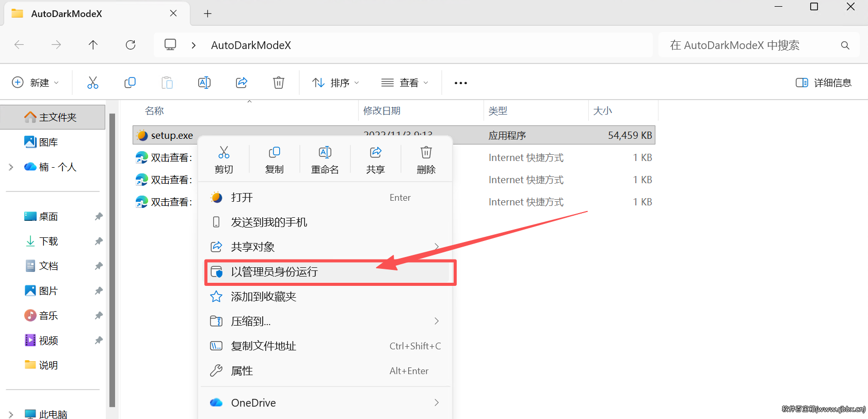The width and height of the screenshot is (868, 419).
Task: Open 下载 folder in sidebar
Action: tap(49, 241)
